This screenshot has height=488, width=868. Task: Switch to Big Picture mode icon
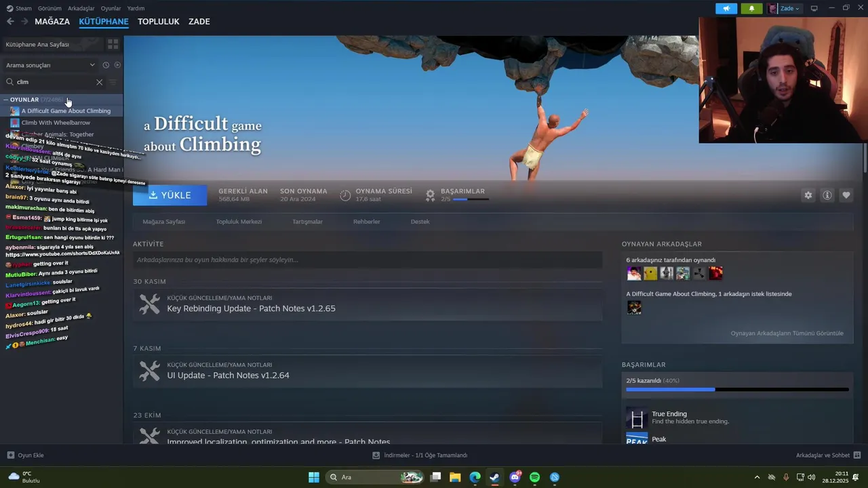[x=814, y=8]
